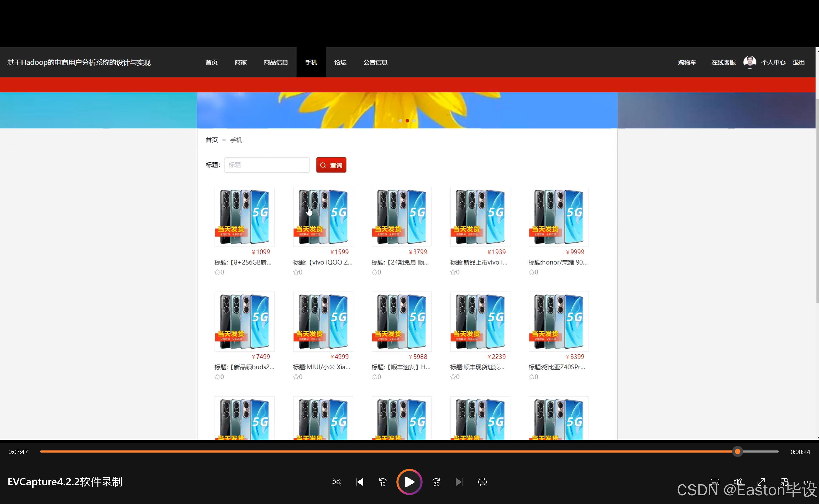
Task: Open the ¥1099 phone thumbnail
Action: [244, 217]
